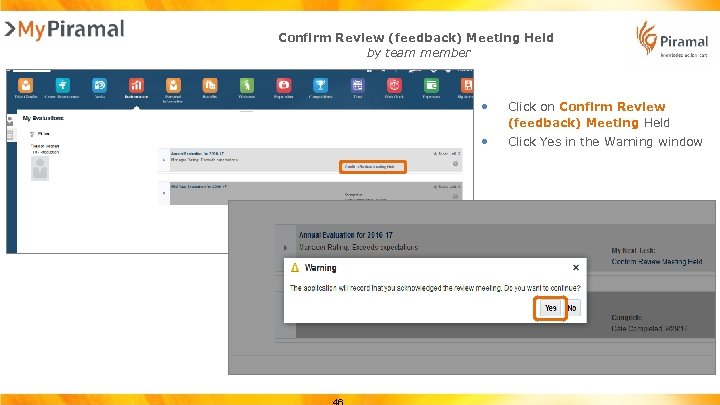The height and width of the screenshot is (405, 720).
Task: Click the warning triangle icon in dialog title
Action: pos(295,268)
